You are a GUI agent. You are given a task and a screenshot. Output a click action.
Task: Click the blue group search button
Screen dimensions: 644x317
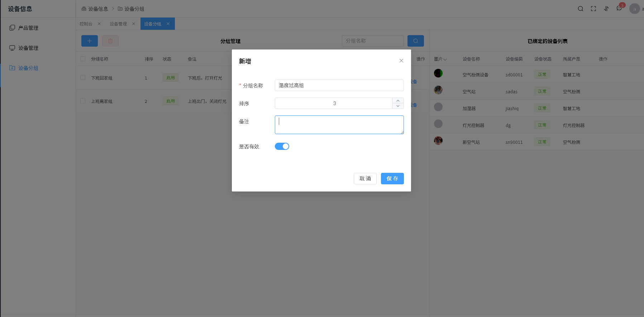click(416, 41)
